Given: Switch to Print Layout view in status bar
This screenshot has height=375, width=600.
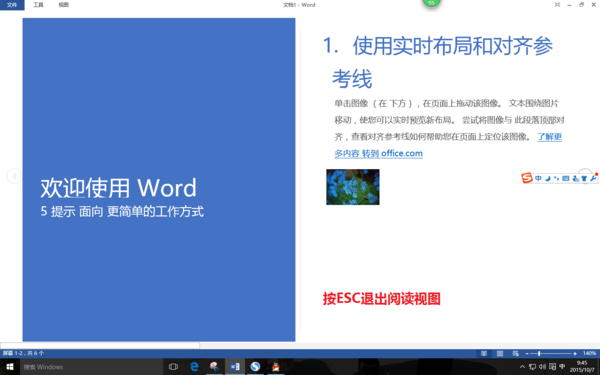Looking at the screenshot, I should tap(500, 353).
